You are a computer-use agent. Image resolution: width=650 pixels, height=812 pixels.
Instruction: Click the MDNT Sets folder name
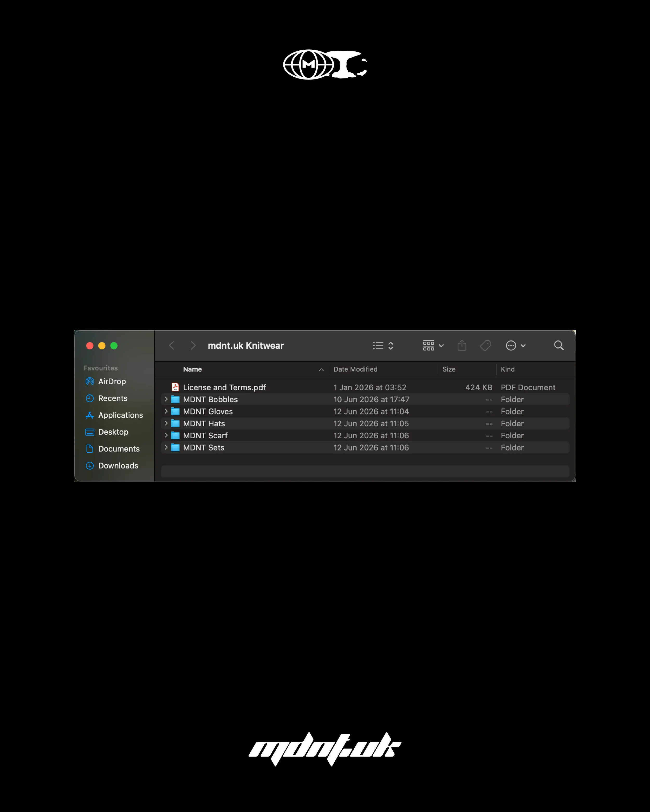tap(204, 448)
